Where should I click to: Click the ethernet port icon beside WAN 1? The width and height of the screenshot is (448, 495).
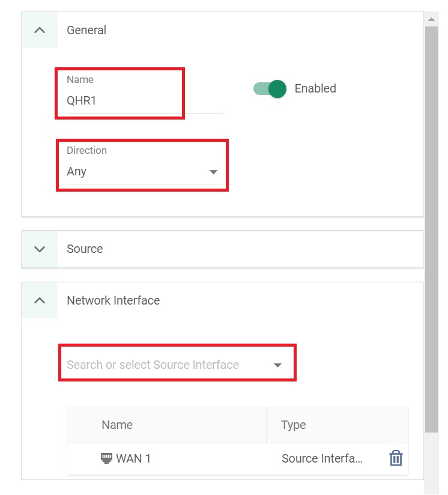(x=106, y=458)
